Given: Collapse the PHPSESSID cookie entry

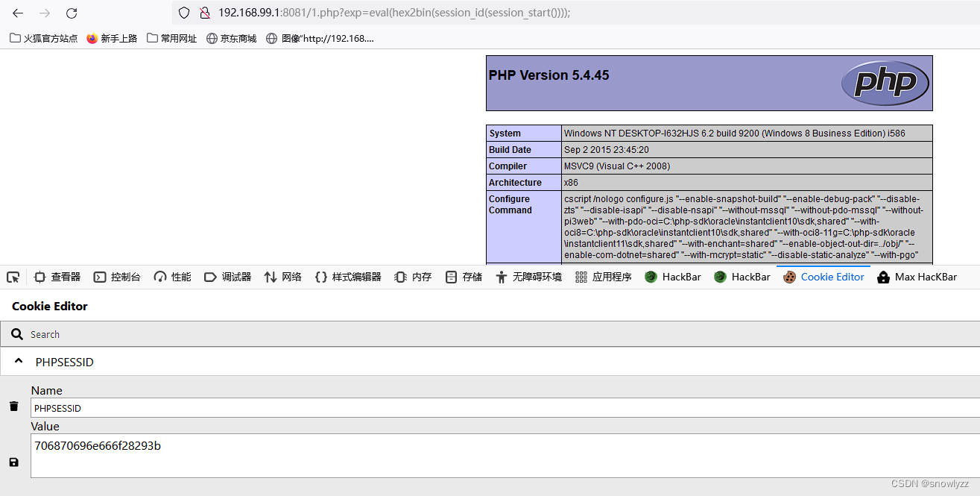Looking at the screenshot, I should tap(19, 362).
